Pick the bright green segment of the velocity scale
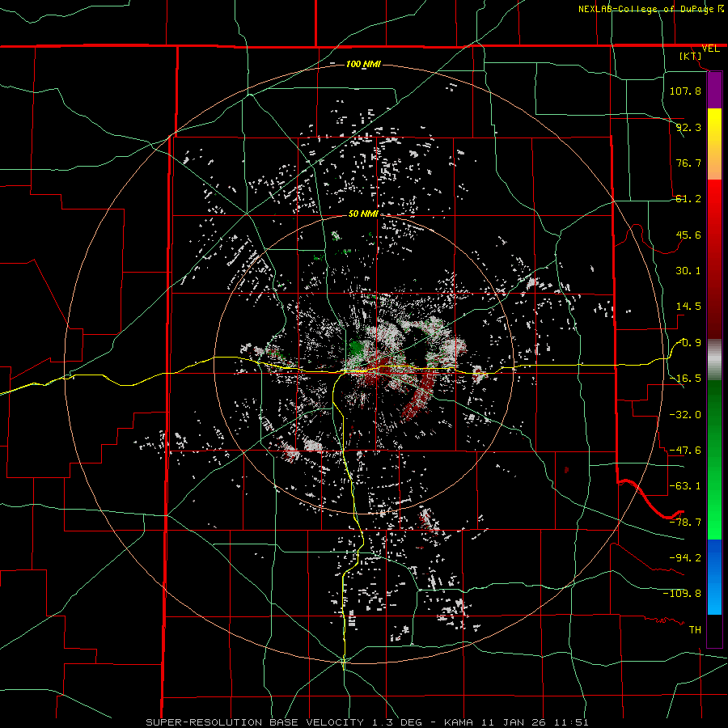 [x=714, y=506]
